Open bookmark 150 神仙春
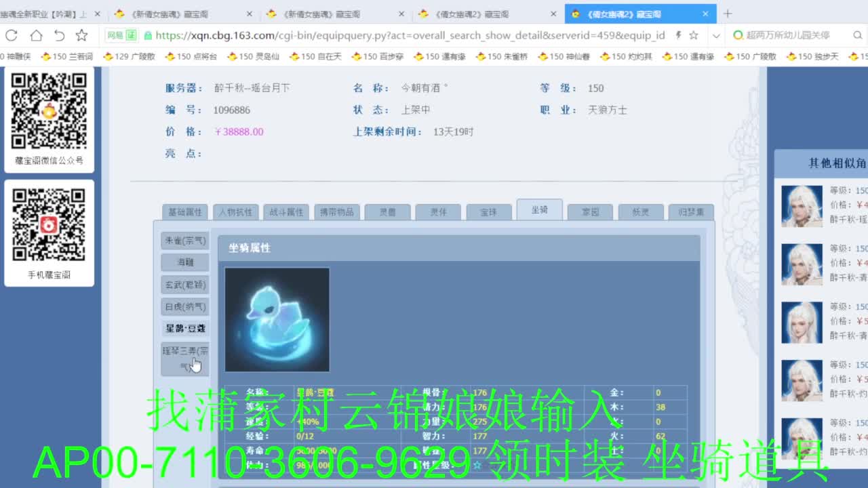Viewport: 868px width, 488px height. [564, 56]
